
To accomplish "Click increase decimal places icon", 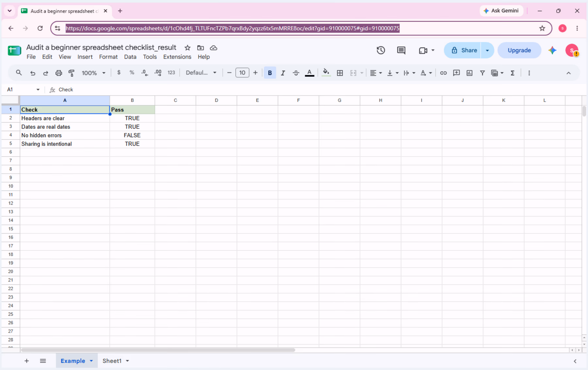I will click(x=158, y=73).
